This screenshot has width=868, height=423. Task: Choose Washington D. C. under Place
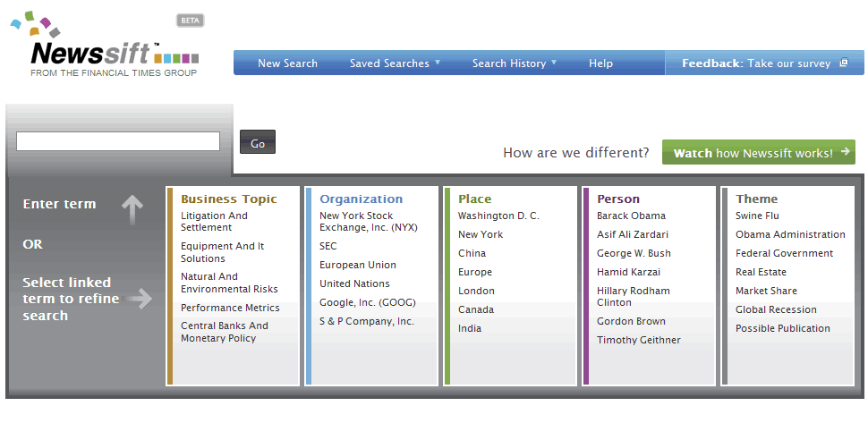pos(498,216)
